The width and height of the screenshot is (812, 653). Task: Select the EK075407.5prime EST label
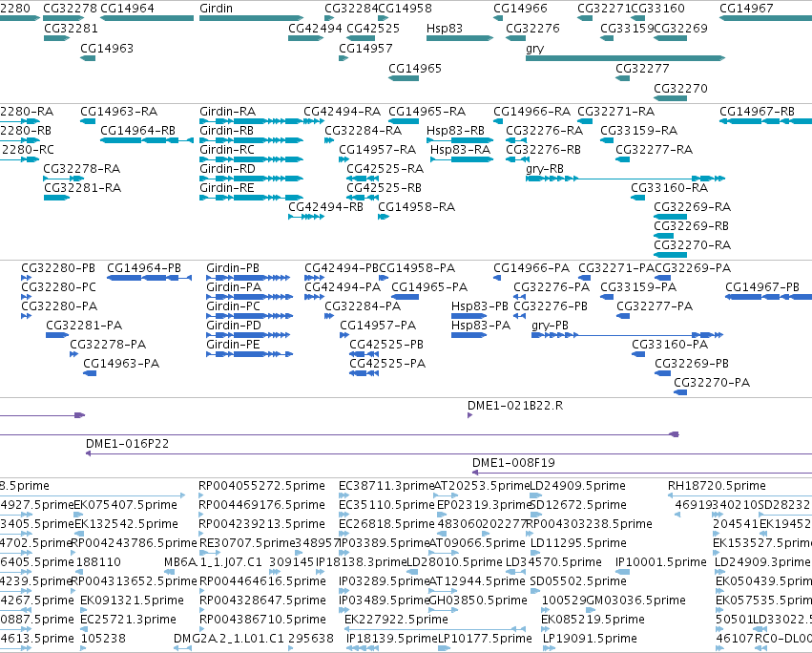point(126,505)
